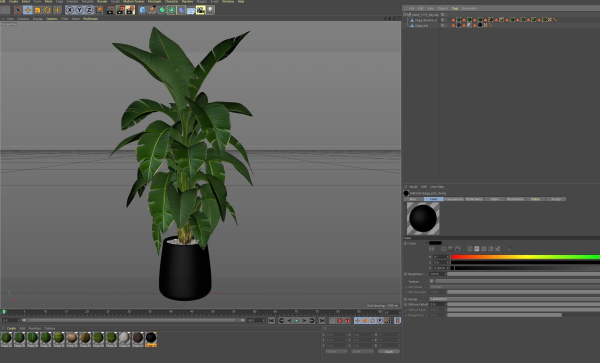
Task: Activate the Scale tool in toolbar
Action: pyautogui.click(x=38, y=10)
